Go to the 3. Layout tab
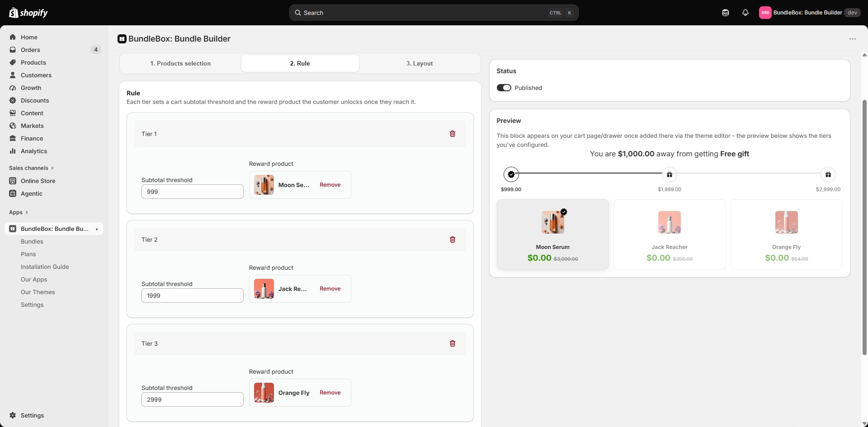 pos(420,63)
